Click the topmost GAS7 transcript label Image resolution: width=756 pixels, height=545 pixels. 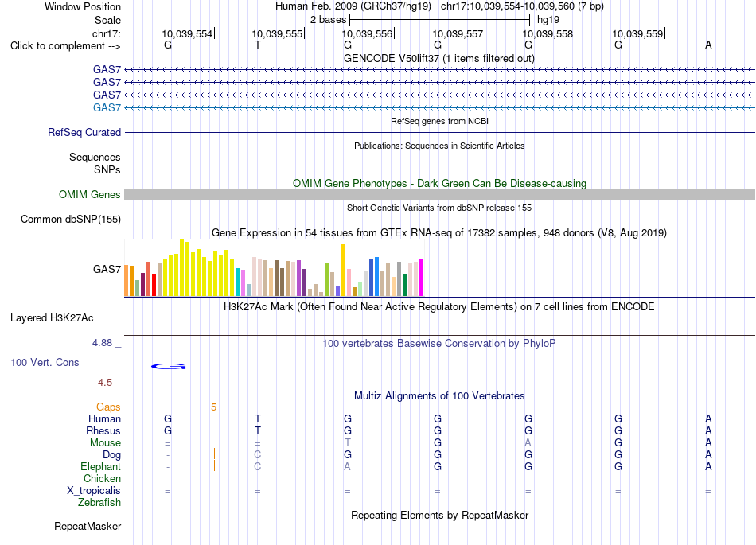[107, 70]
